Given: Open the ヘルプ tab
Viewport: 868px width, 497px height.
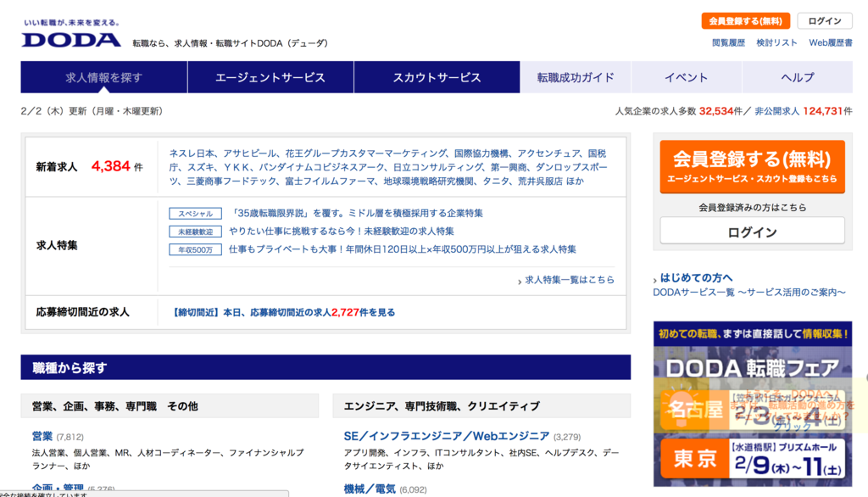Looking at the screenshot, I should [x=797, y=77].
